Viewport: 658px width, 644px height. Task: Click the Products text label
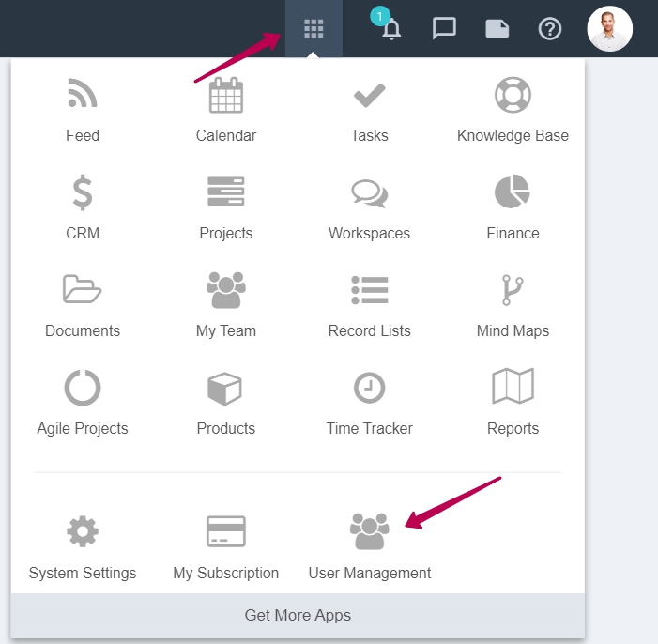[226, 428]
